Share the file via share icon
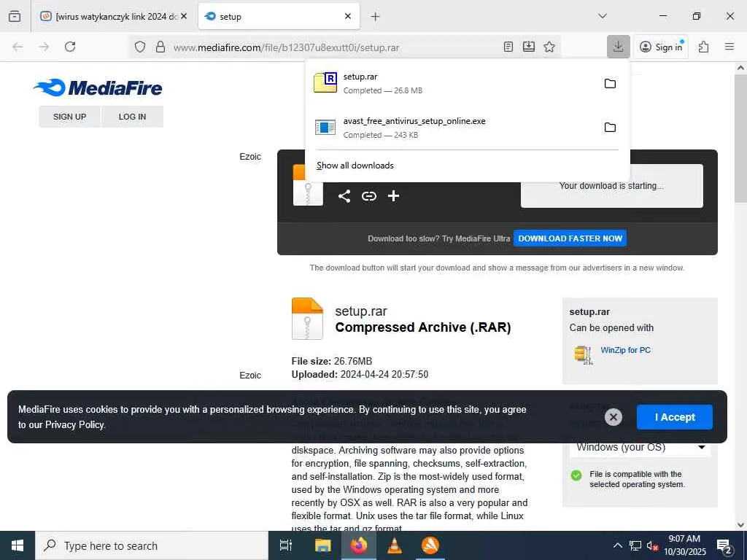 click(344, 196)
